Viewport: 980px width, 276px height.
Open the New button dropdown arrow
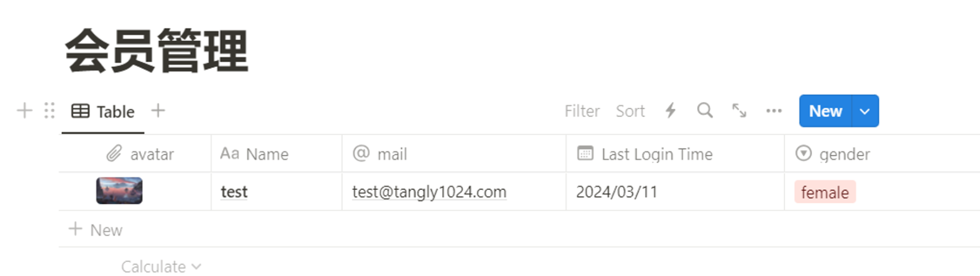tap(865, 111)
